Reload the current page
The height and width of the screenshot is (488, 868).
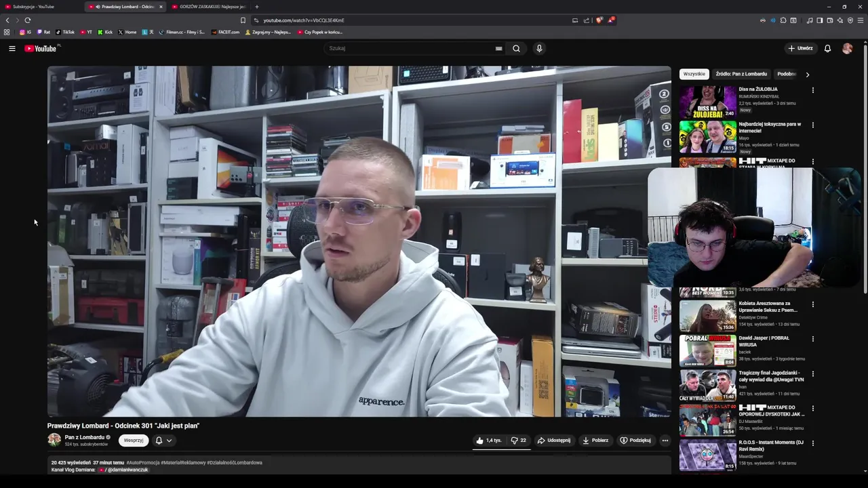coord(28,20)
